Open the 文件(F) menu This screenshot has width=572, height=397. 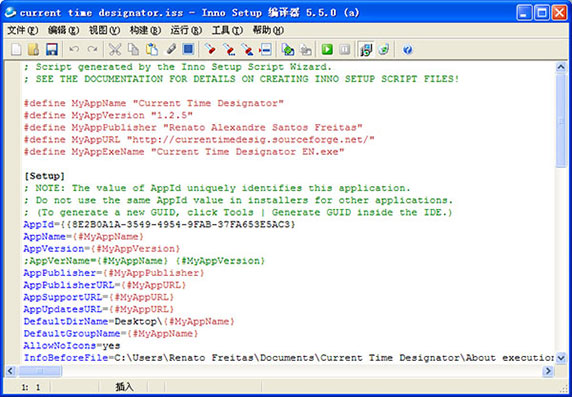pyautogui.click(x=23, y=31)
